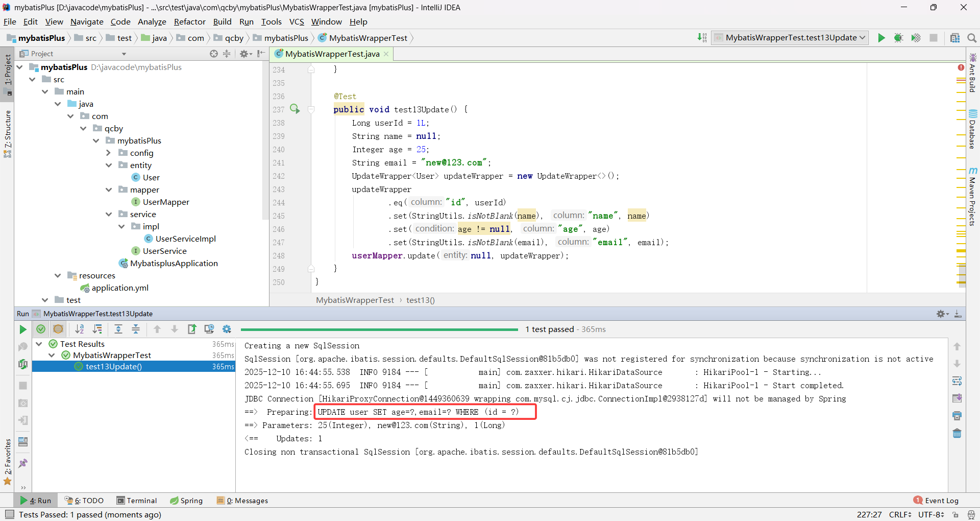Click the build project download-arrow icon
The height and width of the screenshot is (521, 980).
pos(702,38)
